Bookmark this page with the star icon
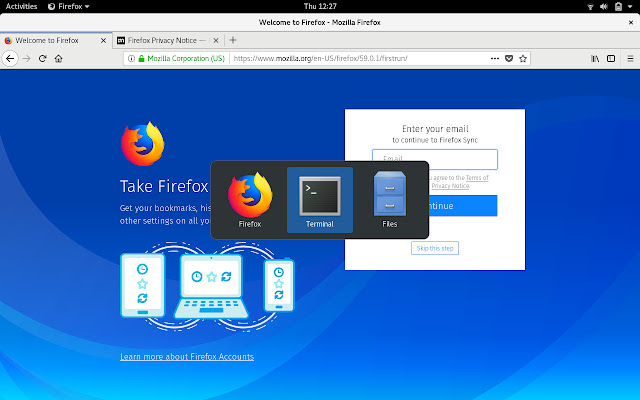640x400 pixels. click(522, 58)
